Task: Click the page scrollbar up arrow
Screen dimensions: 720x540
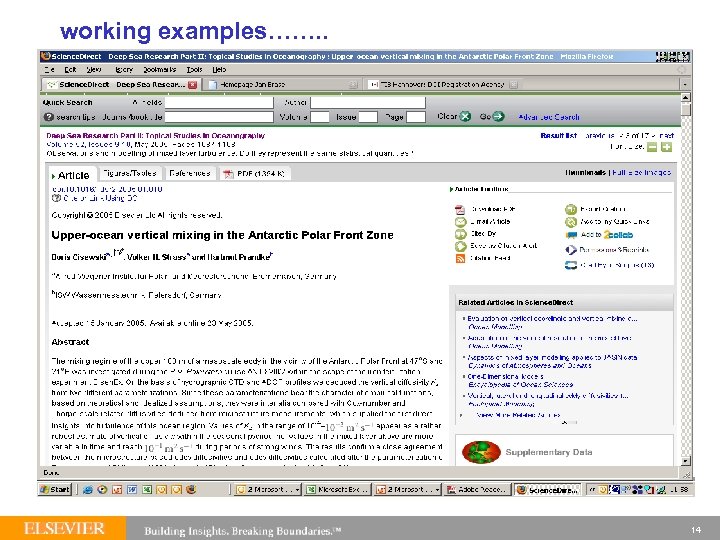Action: coord(685,97)
